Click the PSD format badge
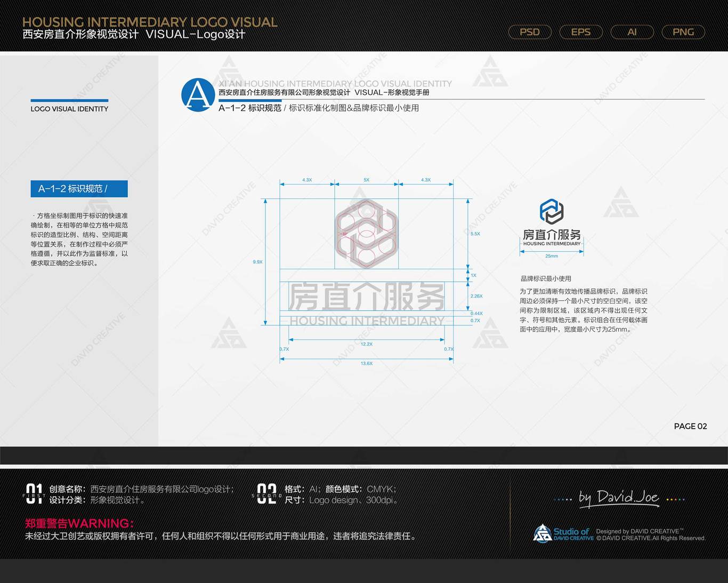 [530, 32]
